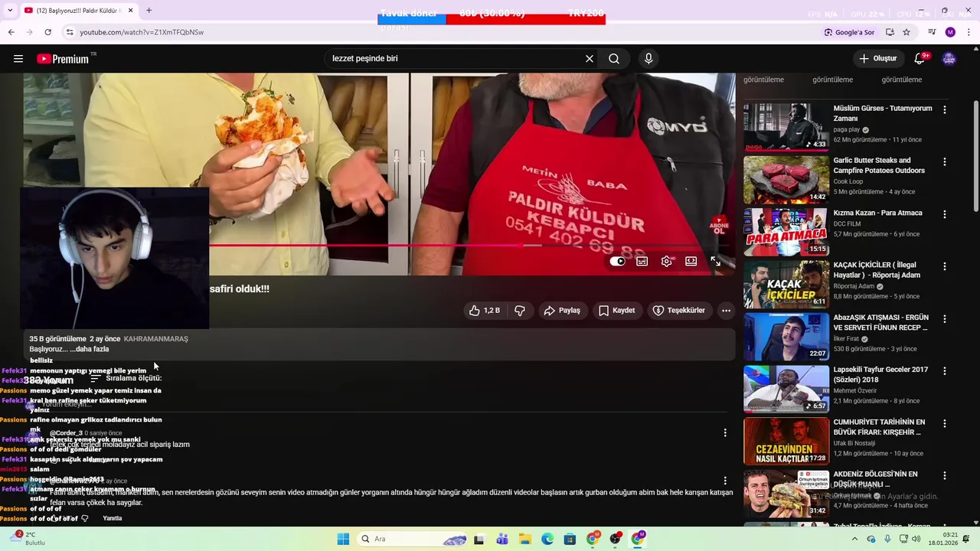
Task: Open options menu for Lapsekili Tayfur video
Action: click(944, 370)
